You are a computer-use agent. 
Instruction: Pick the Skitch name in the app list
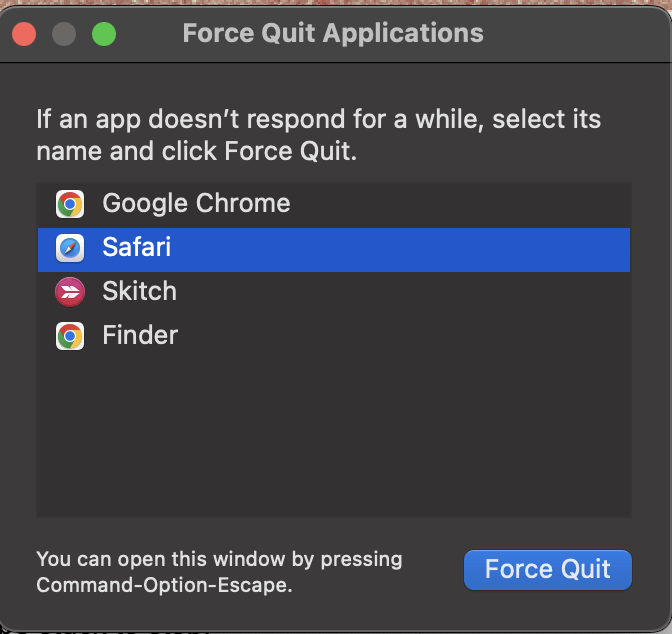tap(140, 291)
